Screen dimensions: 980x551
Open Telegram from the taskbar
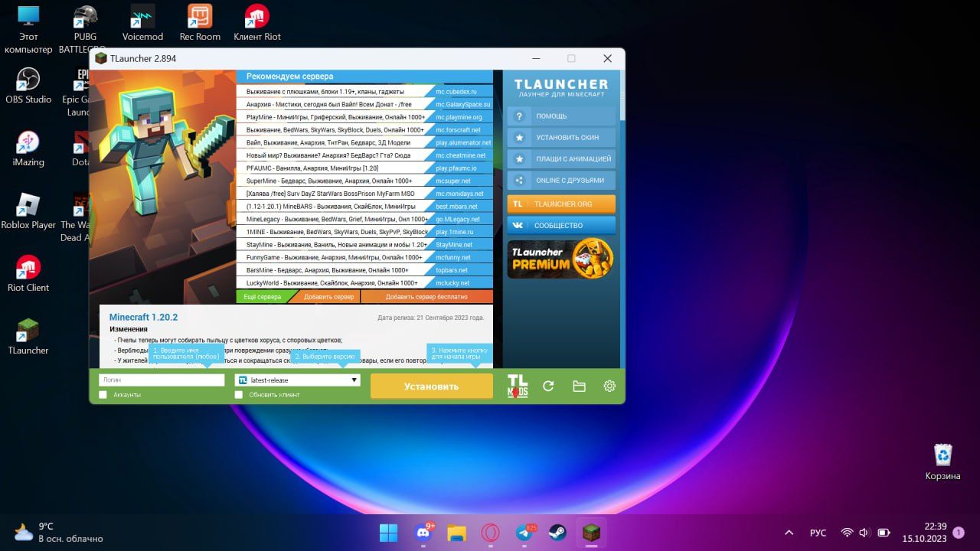pyautogui.click(x=524, y=533)
